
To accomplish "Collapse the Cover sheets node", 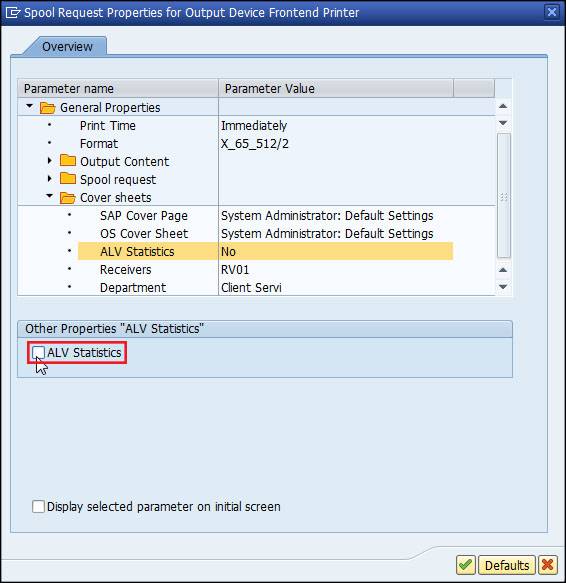I will 49,196.
